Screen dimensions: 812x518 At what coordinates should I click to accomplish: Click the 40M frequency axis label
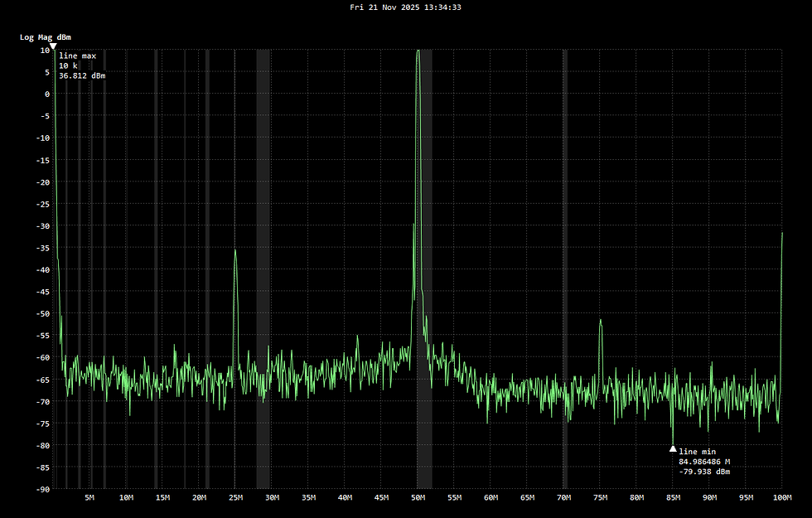point(346,497)
